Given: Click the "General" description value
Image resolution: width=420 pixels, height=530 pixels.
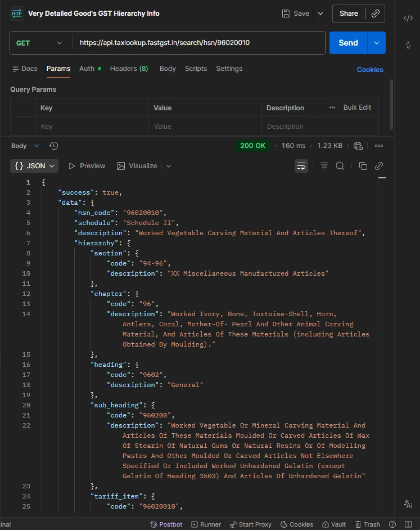Looking at the screenshot, I should (185, 385).
